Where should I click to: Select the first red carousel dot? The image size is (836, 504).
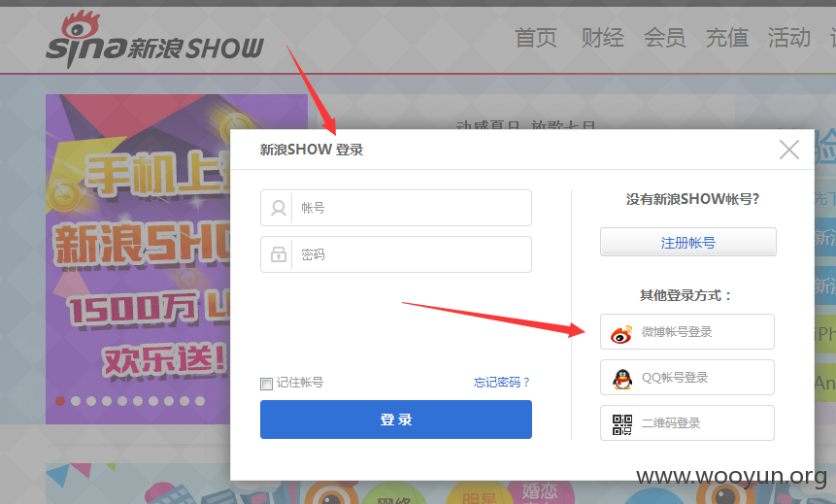[x=60, y=401]
